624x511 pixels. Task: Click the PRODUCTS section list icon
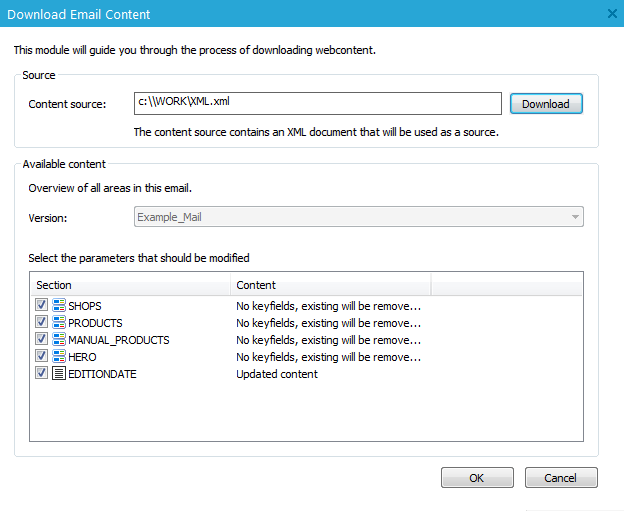click(59, 323)
